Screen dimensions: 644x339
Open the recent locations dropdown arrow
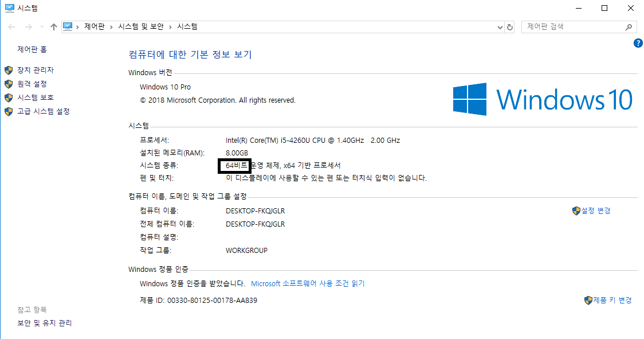42,27
